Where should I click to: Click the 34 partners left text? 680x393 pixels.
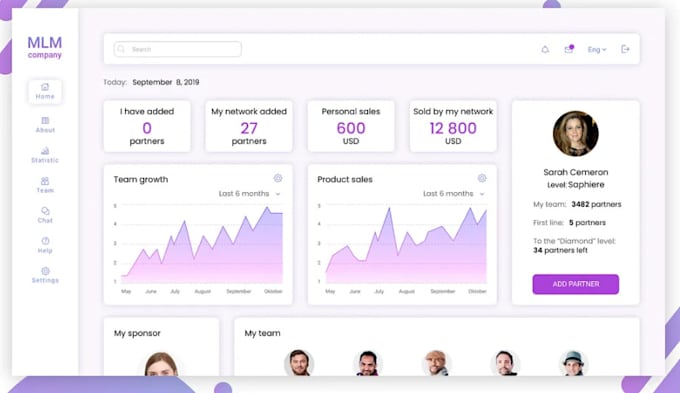pos(560,250)
